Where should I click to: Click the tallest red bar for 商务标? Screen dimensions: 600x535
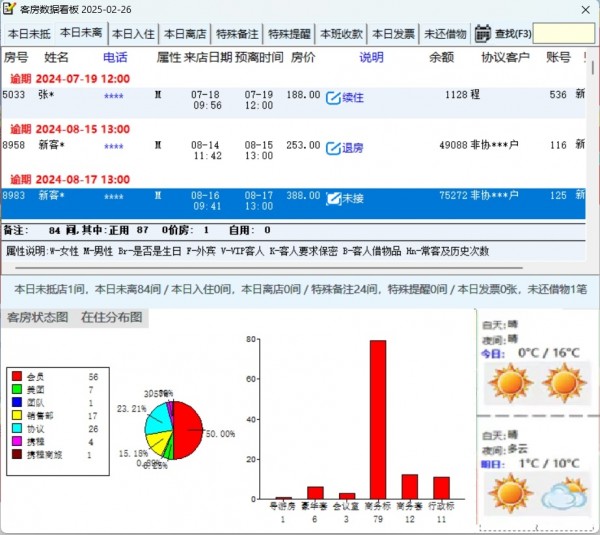(x=378, y=418)
